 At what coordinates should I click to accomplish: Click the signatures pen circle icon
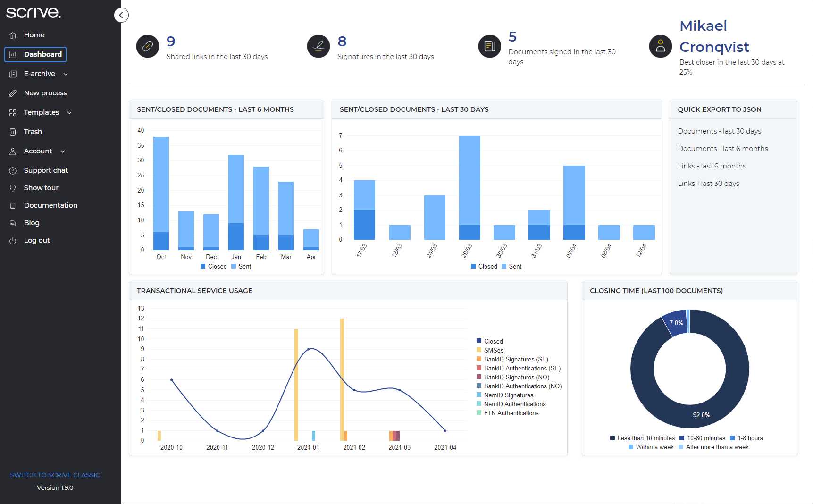[x=318, y=46]
